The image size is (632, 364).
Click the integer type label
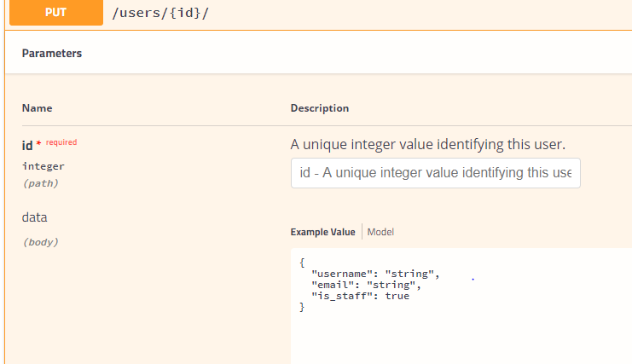(x=43, y=166)
